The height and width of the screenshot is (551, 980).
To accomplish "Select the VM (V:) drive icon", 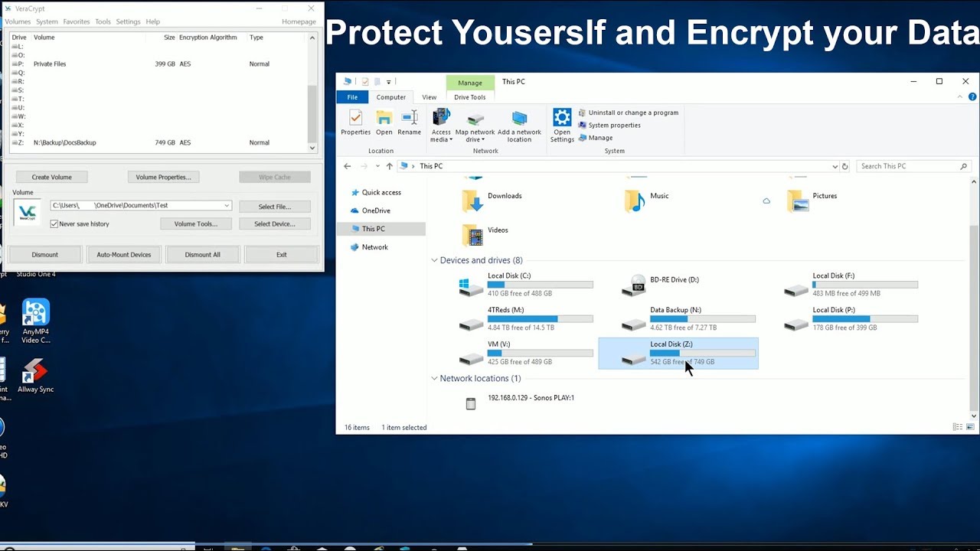I will (x=471, y=358).
